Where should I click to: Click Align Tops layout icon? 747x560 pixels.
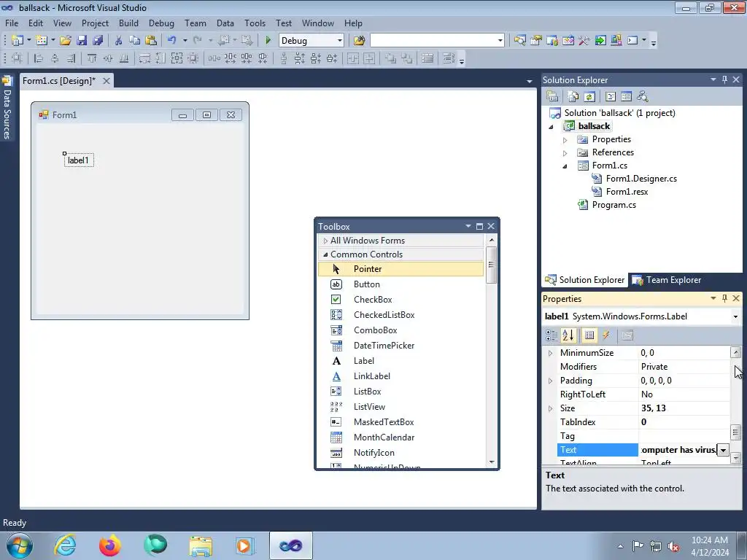pos(92,58)
